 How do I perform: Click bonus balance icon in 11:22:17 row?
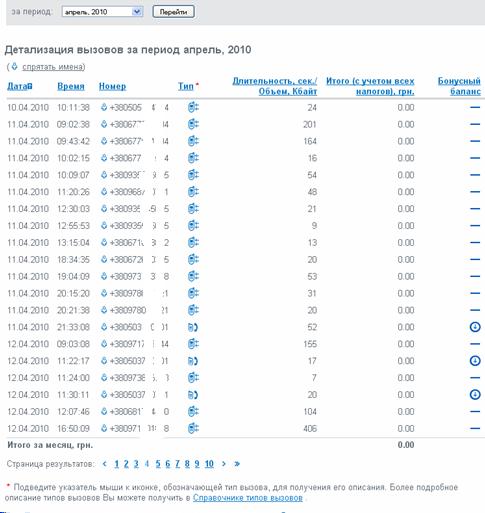click(475, 361)
